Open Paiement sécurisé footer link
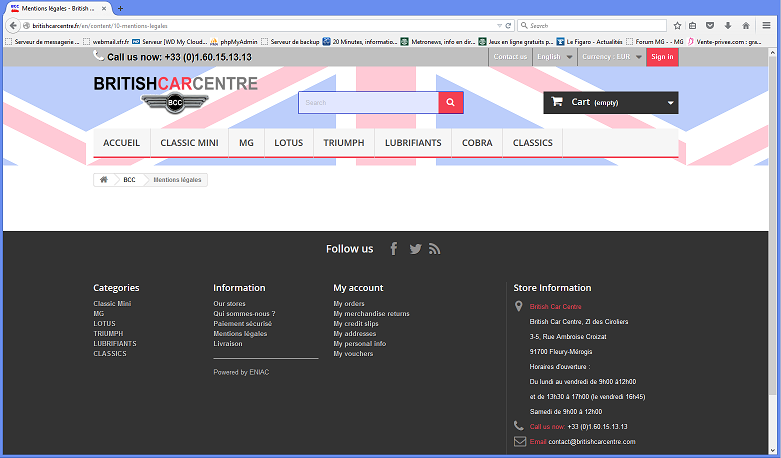The height and width of the screenshot is (458, 781). [243, 324]
